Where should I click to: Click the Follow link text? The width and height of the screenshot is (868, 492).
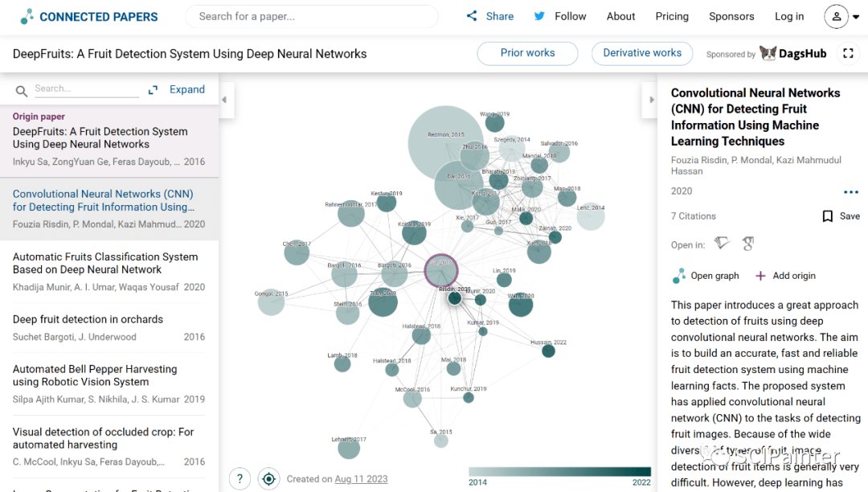pyautogui.click(x=570, y=17)
